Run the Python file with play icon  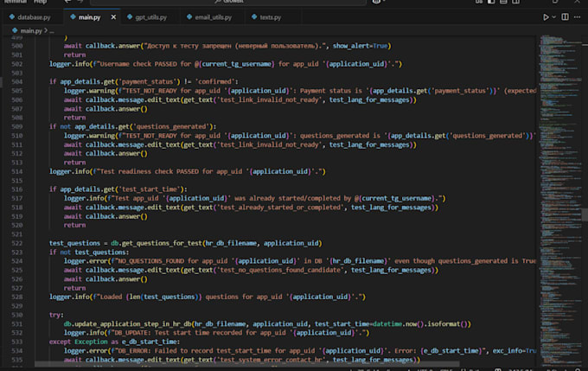[546, 16]
